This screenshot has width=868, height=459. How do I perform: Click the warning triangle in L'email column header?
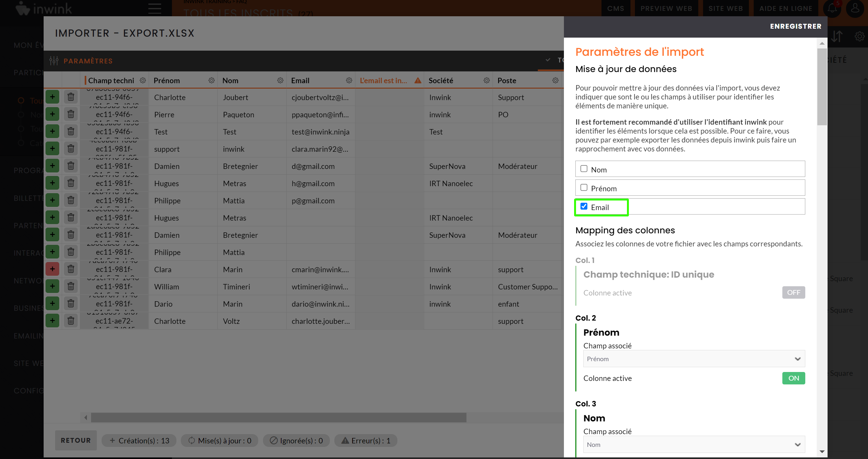(417, 80)
